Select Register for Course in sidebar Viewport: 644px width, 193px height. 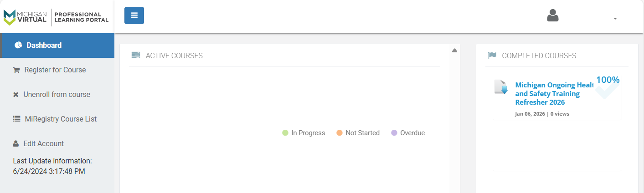tap(55, 70)
